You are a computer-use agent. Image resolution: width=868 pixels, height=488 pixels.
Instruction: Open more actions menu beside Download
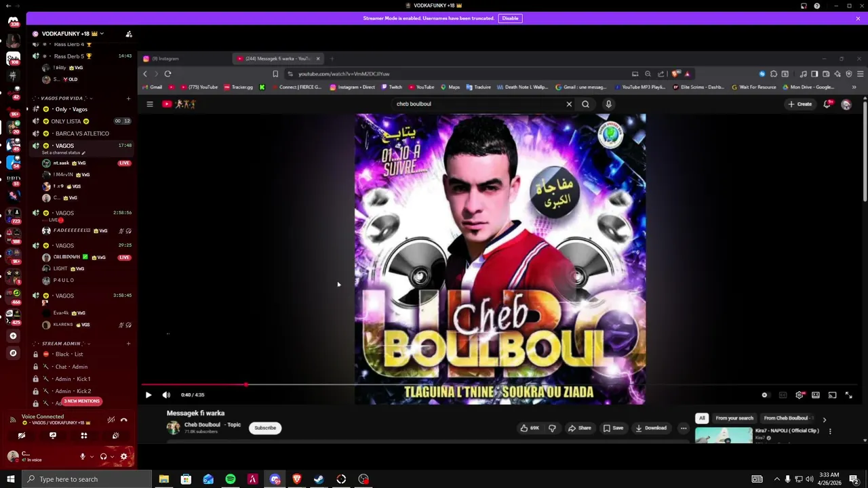click(684, 428)
